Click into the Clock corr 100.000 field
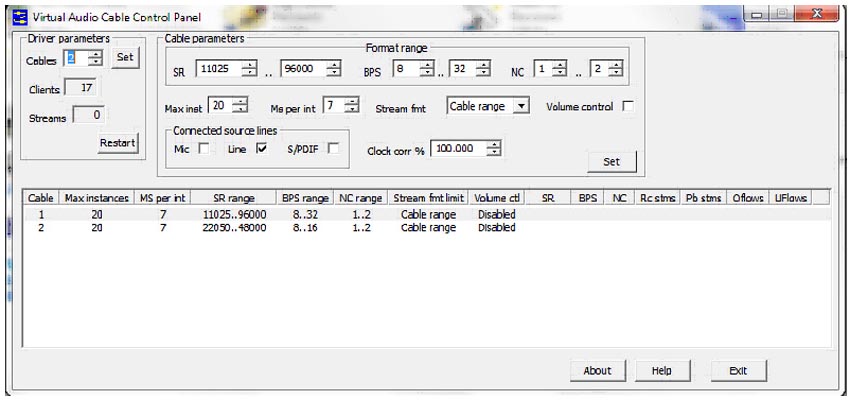The image size is (850, 400). tap(459, 148)
